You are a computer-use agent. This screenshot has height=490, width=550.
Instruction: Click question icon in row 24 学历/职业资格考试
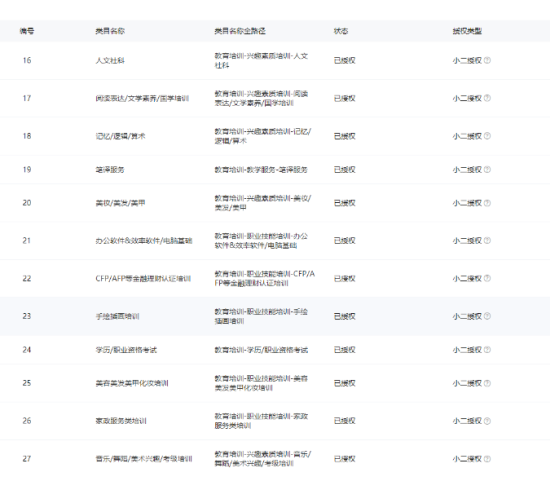(487, 350)
